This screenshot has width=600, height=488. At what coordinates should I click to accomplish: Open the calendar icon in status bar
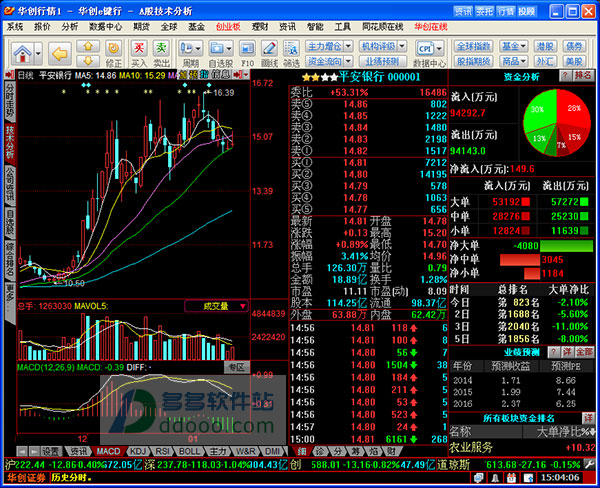click(512, 478)
